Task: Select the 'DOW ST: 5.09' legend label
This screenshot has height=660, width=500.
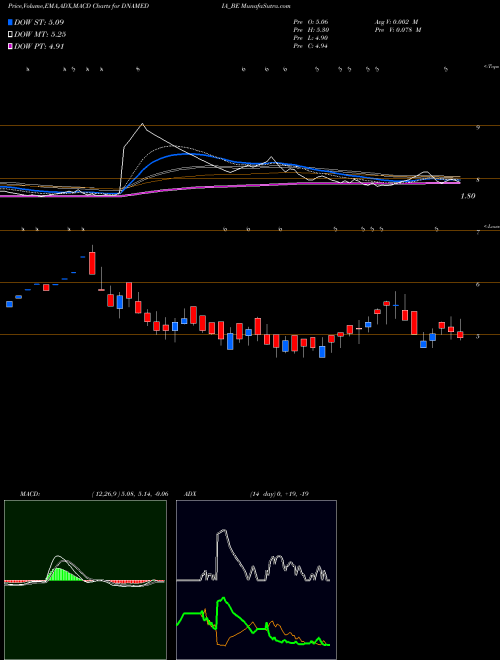Action: coord(39,22)
